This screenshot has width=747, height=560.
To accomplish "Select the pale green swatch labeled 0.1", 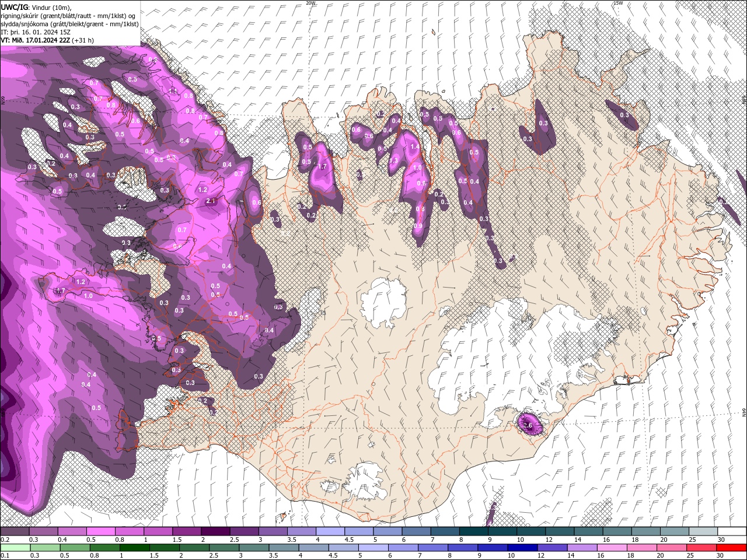I will pyautogui.click(x=14, y=548).
